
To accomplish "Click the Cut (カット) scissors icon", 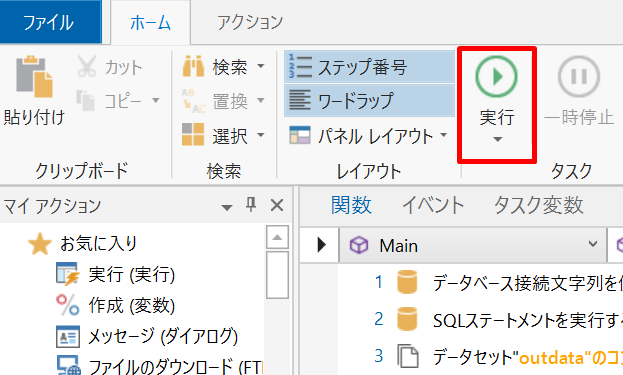I will coord(87,66).
